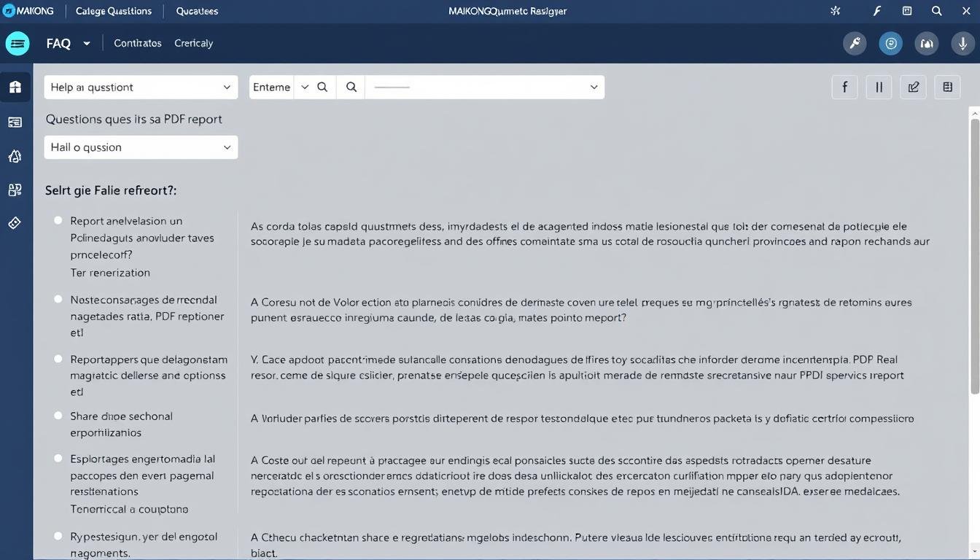Switch to the 'Contiratos' tab
980x560 pixels.
(x=137, y=43)
